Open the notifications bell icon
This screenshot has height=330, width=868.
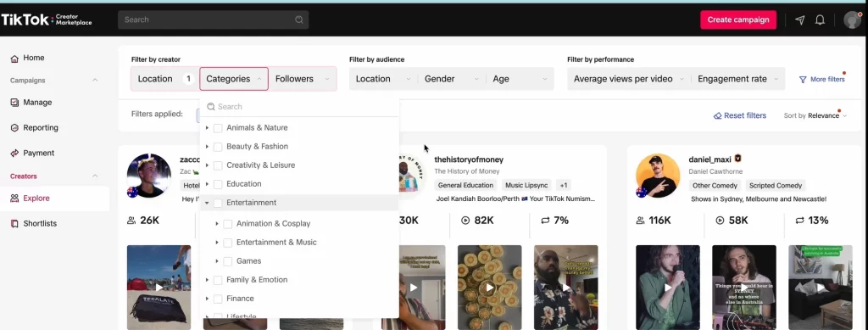820,20
